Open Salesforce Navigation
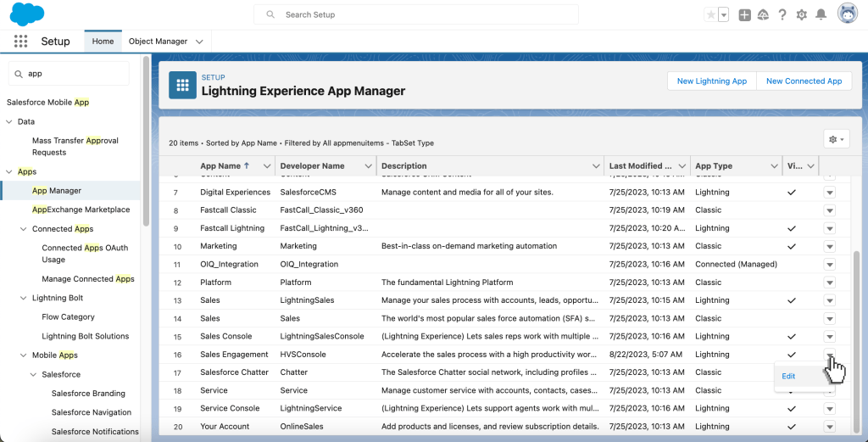This screenshot has width=868, height=442. [92, 412]
